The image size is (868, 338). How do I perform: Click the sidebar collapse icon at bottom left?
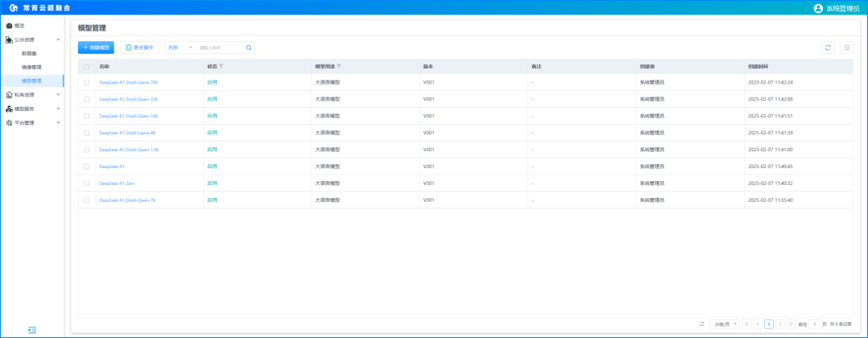(x=32, y=330)
